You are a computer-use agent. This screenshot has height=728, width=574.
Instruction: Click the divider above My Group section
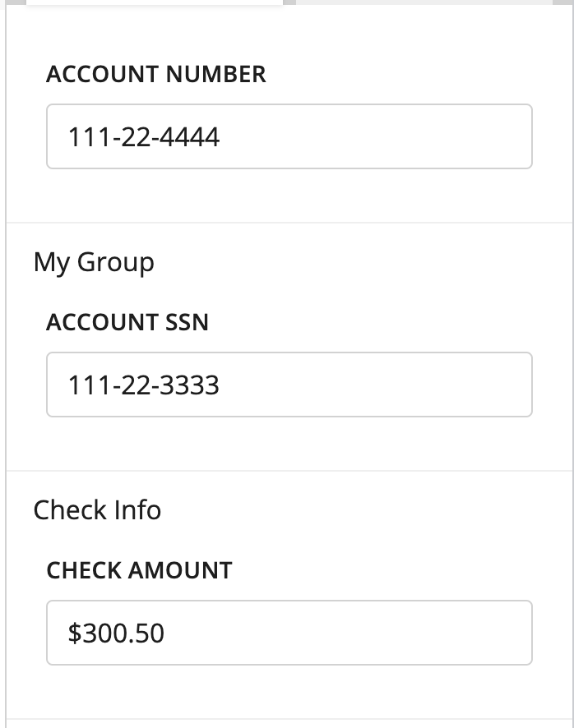289,223
